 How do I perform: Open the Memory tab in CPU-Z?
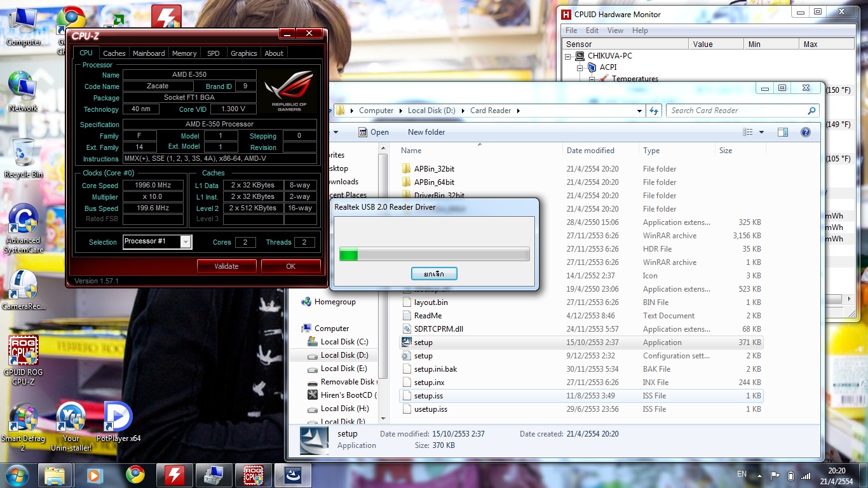click(184, 53)
